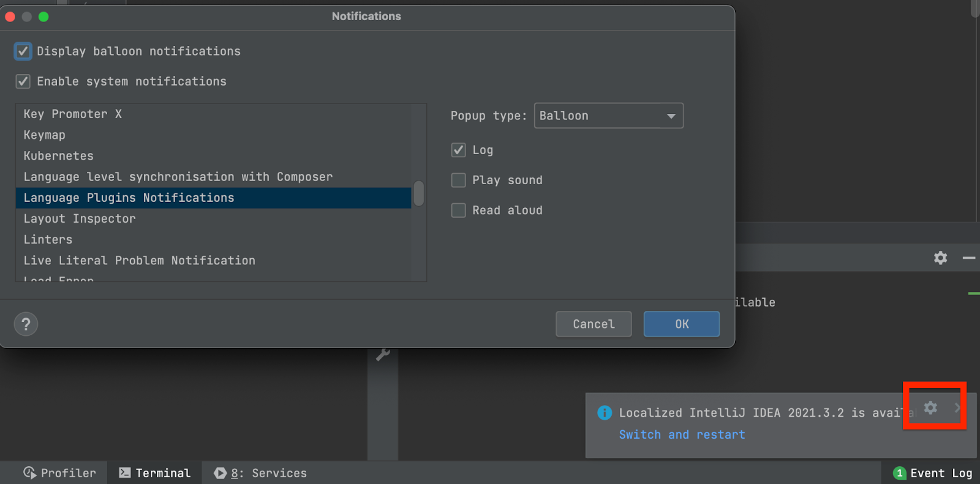Click the green Event Log badge
This screenshot has width=980, height=484.
(899, 473)
